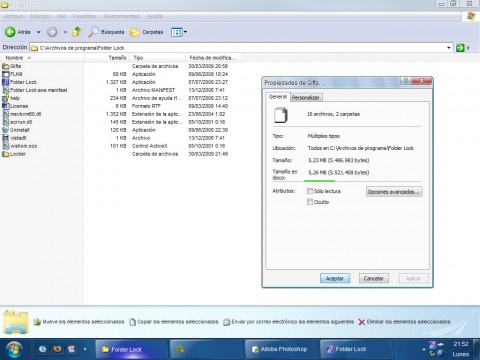Click 16 archivos, 2 carpetas text

click(x=333, y=114)
